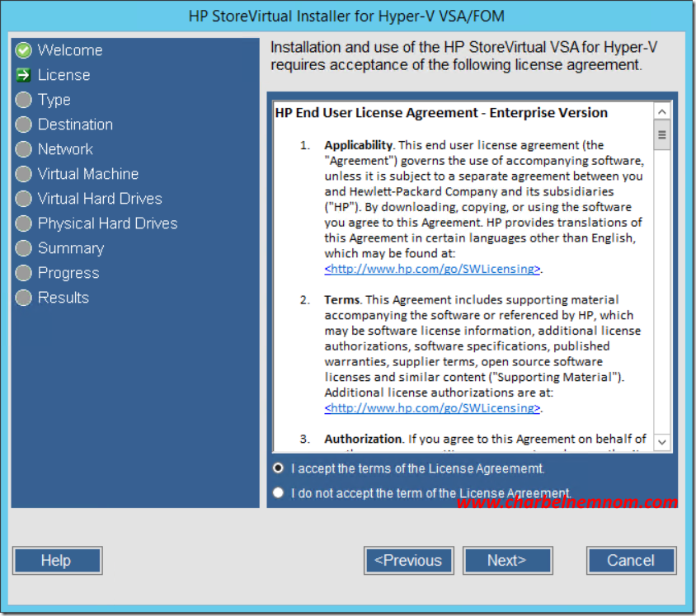Screen dimensions: 696x616
Task: Click the license scroll up arrow
Action: [x=662, y=112]
